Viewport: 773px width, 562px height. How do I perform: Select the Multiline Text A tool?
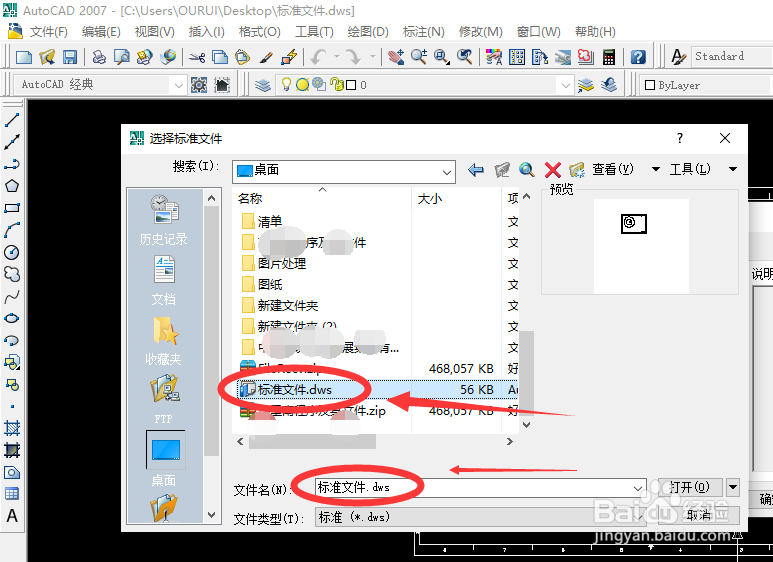coord(12,516)
